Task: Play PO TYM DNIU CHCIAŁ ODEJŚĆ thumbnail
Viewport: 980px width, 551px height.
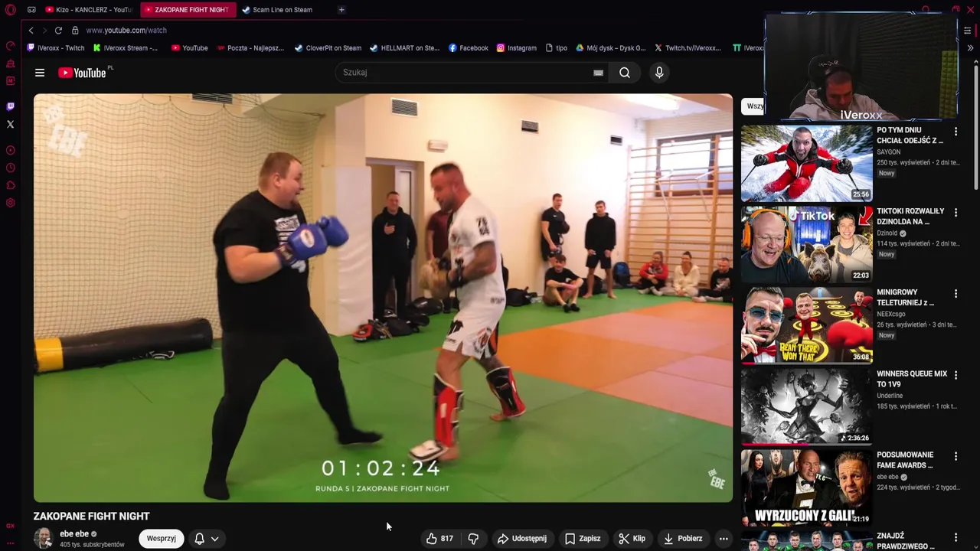Action: 806,163
